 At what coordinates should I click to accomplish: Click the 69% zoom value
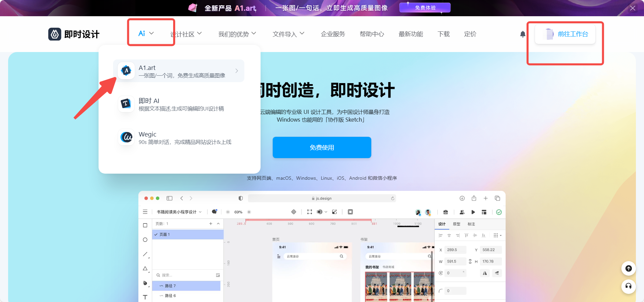(238, 212)
